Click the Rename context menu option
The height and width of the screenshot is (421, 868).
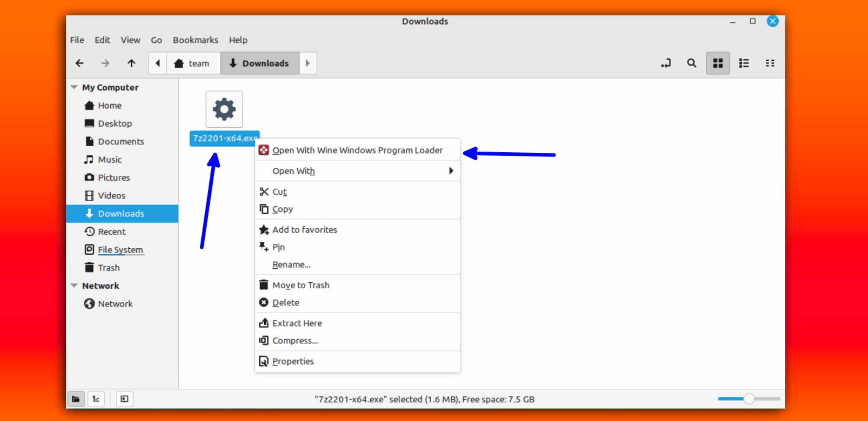pyautogui.click(x=292, y=264)
